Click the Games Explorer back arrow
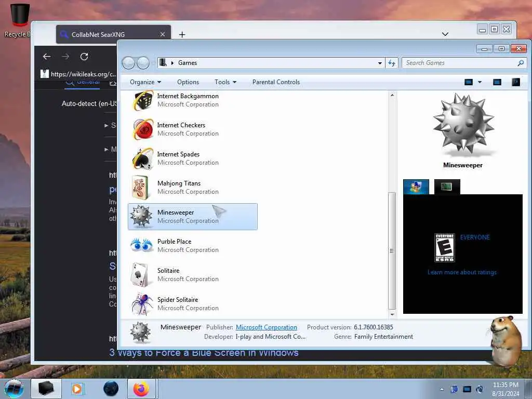This screenshot has height=399, width=532. click(128, 63)
